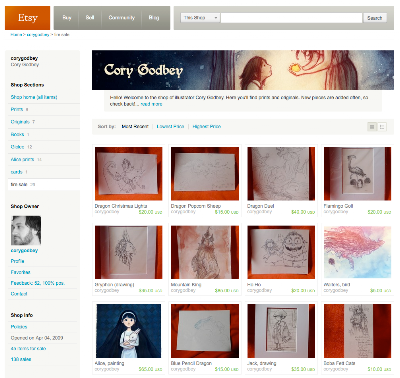This screenshot has height=378, width=400.
Task: Open the Mountain King thumbnail
Action: tap(205, 252)
